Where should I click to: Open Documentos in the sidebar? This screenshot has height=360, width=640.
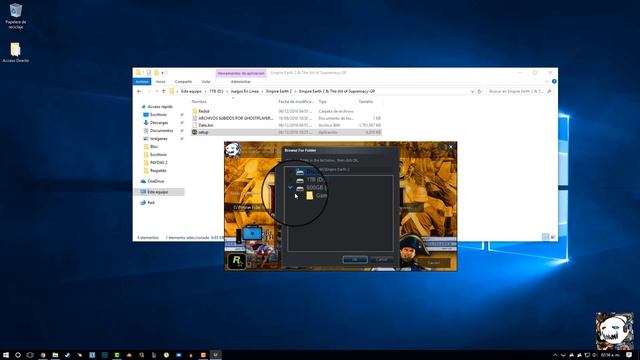pyautogui.click(x=161, y=131)
